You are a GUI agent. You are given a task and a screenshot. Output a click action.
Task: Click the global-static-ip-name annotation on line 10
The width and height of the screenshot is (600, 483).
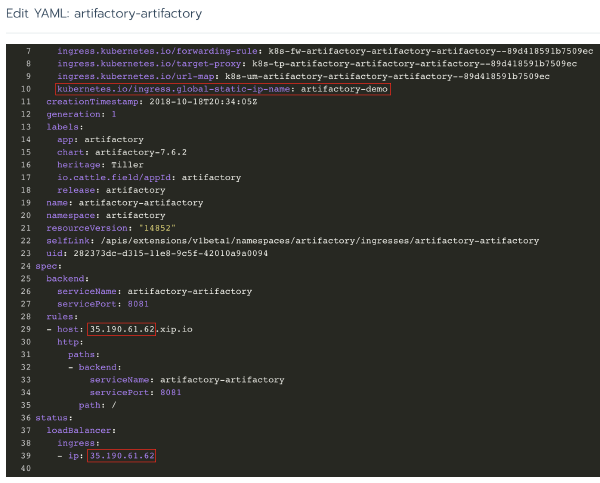click(x=222, y=89)
